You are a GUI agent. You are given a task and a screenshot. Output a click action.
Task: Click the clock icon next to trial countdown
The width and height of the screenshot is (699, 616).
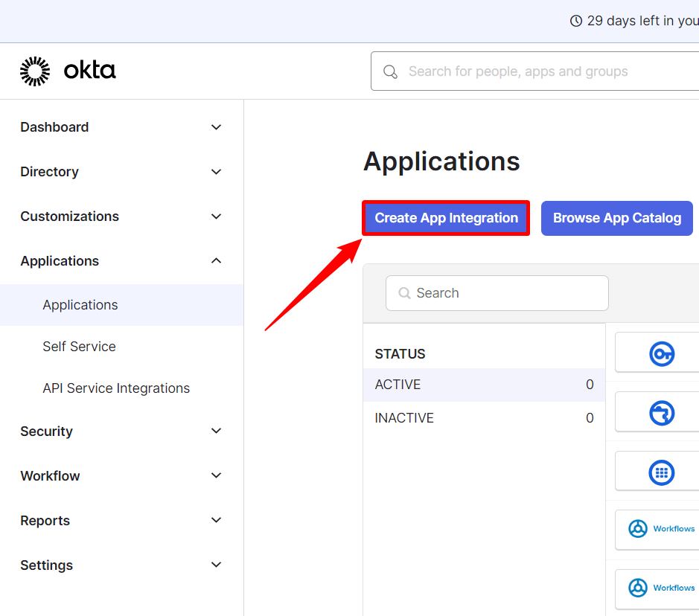click(x=576, y=20)
